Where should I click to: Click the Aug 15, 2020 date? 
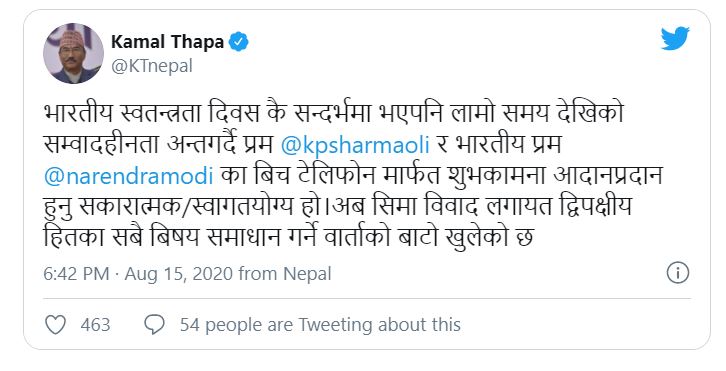(179, 274)
